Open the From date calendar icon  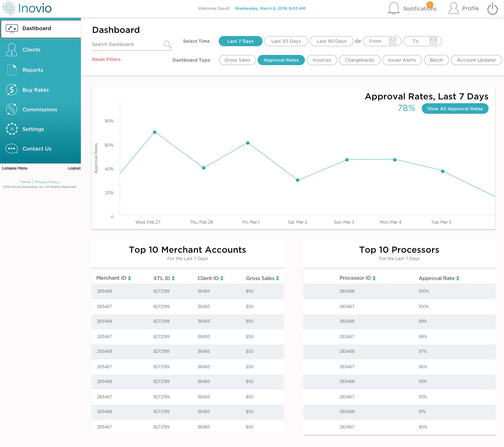click(393, 41)
